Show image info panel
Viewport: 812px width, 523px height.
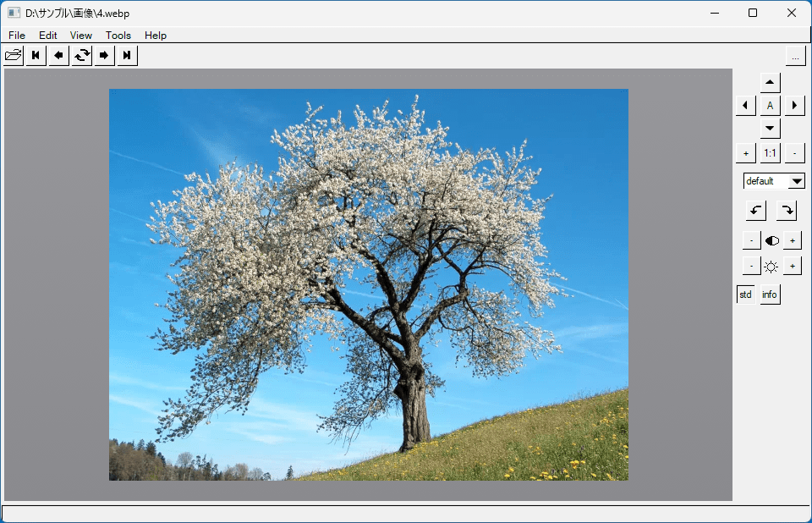770,295
